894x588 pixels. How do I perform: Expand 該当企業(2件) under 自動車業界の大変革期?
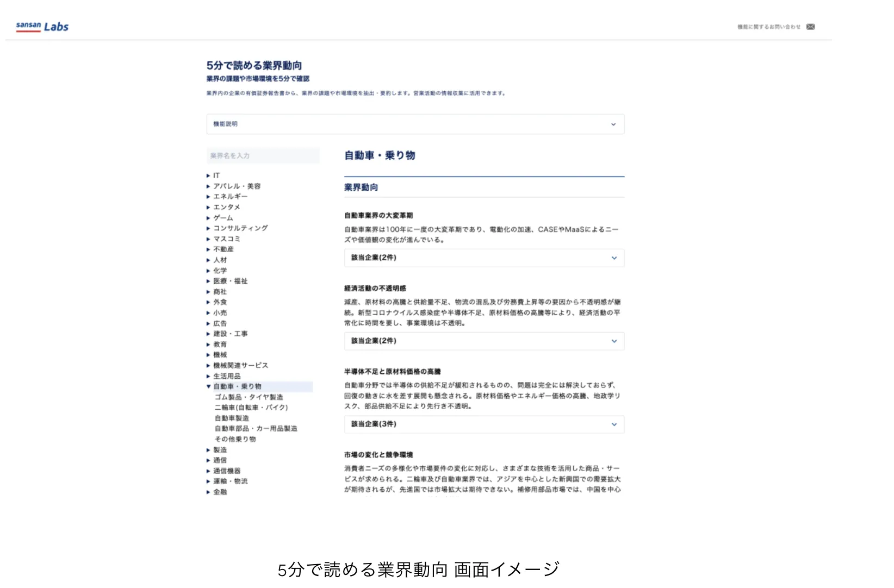point(484,258)
